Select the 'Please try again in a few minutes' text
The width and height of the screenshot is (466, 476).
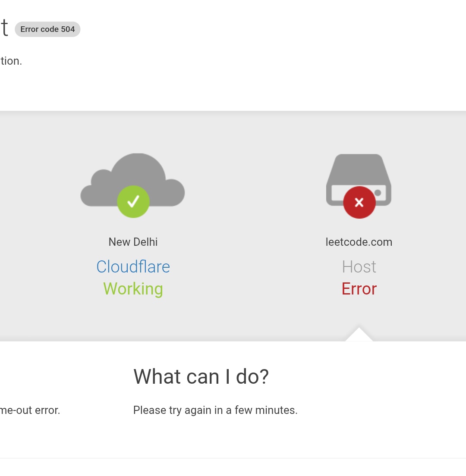[215, 410]
